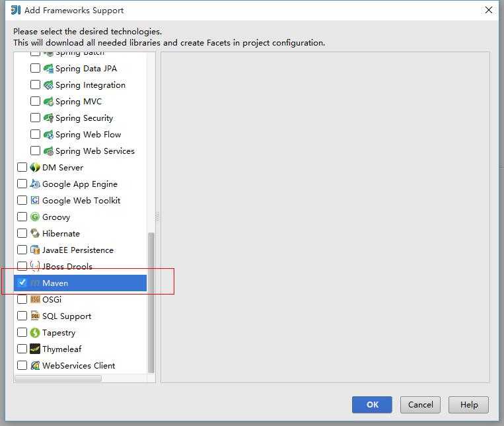This screenshot has height=426, width=504.
Task: Select the Thymeleaf label
Action: point(61,349)
